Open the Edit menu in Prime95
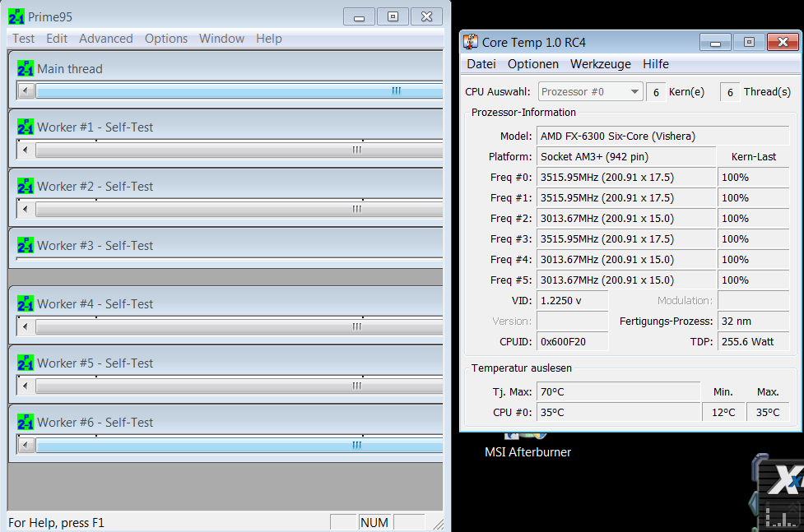 [57, 39]
